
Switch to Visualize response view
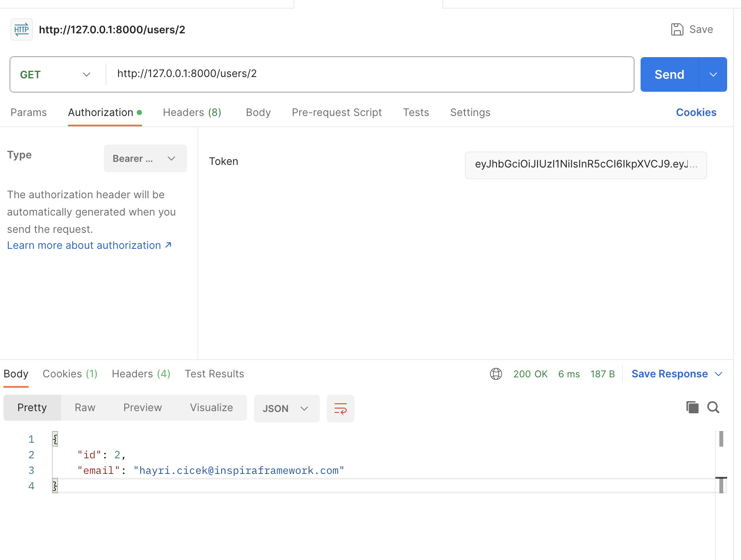click(x=211, y=408)
